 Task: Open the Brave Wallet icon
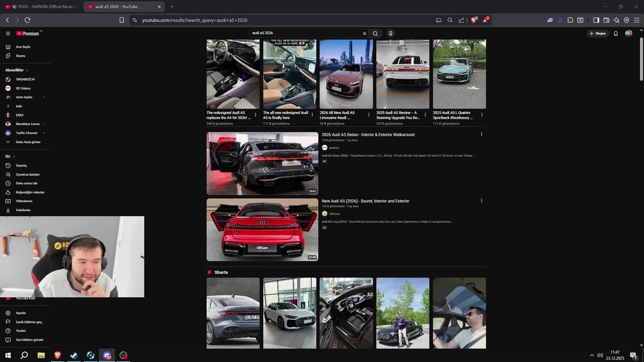point(606,20)
